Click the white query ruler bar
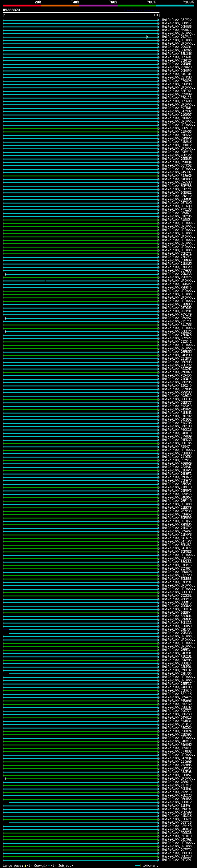The height and width of the screenshot is (868, 197). tap(81, 13)
